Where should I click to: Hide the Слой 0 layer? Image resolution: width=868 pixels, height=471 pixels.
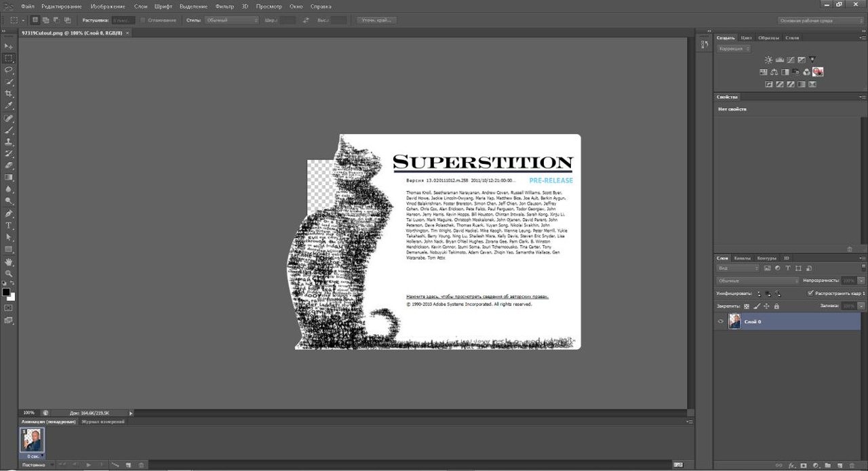[x=720, y=322]
